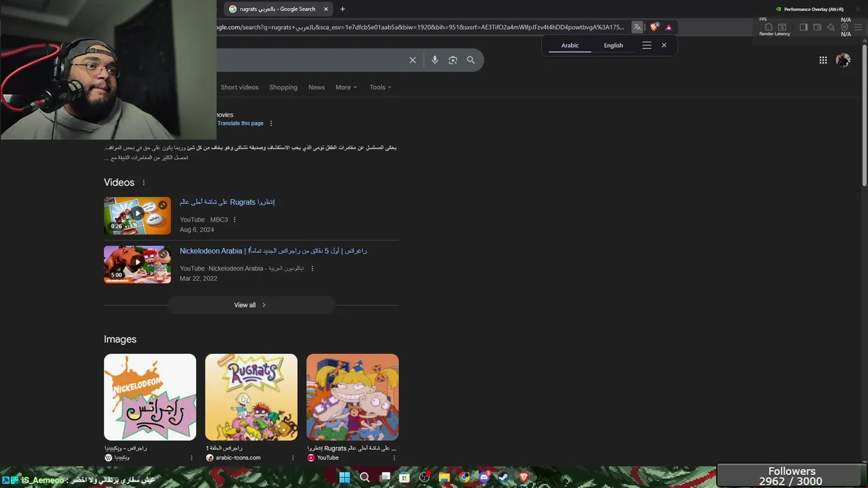Open Brave Shields lion icon
This screenshot has height=488, width=868.
tap(654, 27)
